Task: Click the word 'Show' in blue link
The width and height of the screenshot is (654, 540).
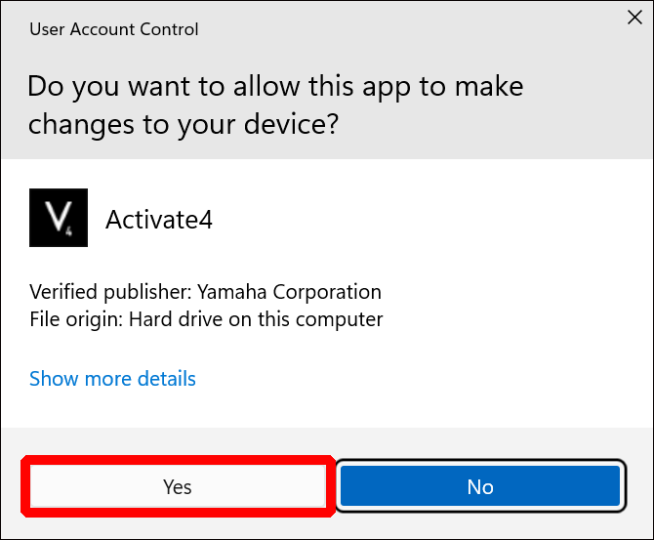Action: click(54, 379)
